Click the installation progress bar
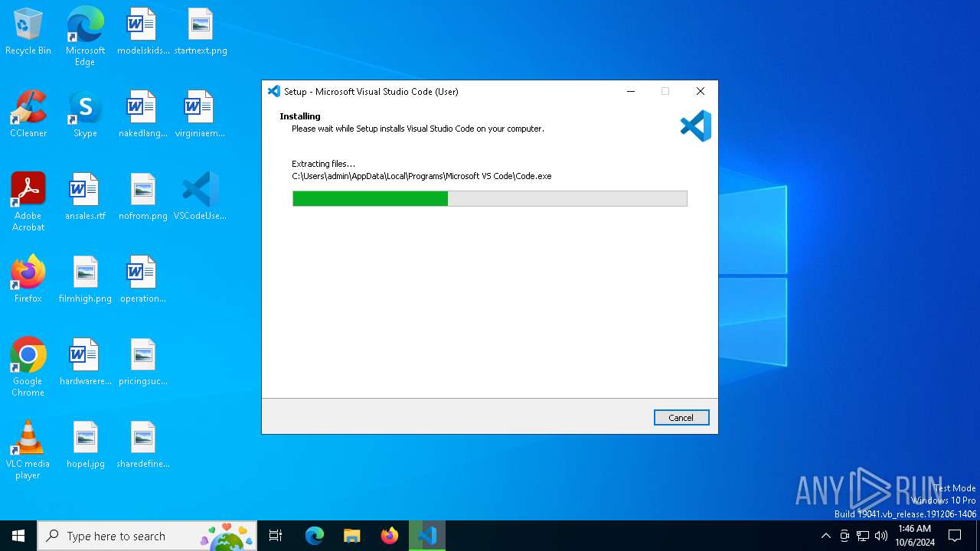 coord(490,199)
